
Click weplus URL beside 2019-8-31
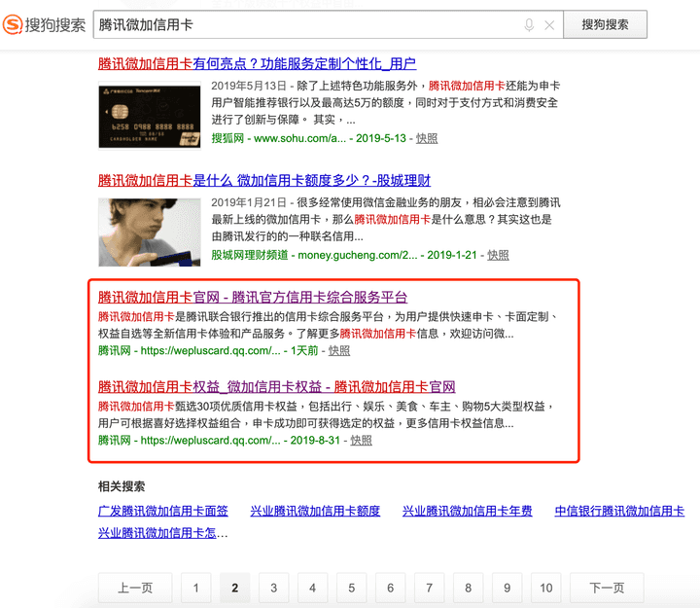[211, 441]
